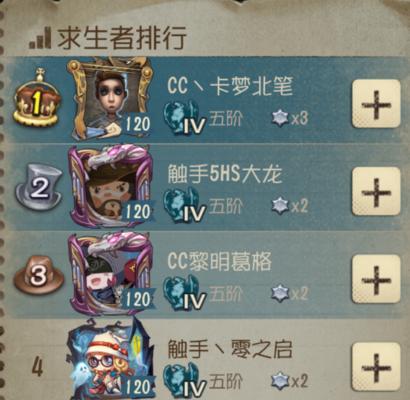Viewport: 410px width, 400px height.
Task: Click the tier IV griffin icon of rank 3
Action: click(184, 293)
